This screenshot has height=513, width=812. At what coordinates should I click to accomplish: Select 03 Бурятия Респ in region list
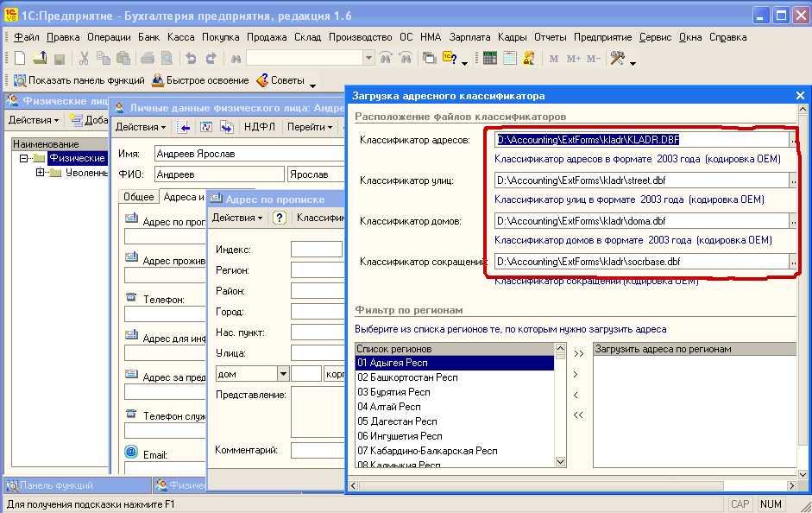[x=393, y=392]
